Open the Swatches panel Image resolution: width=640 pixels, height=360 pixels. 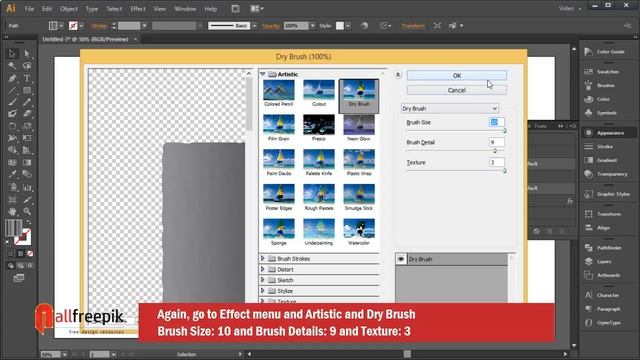[x=602, y=72]
